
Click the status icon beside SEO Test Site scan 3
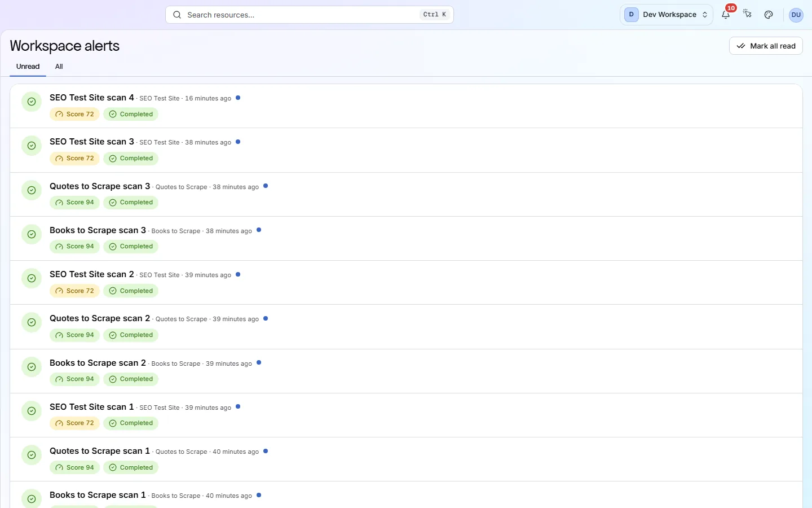pyautogui.click(x=32, y=146)
